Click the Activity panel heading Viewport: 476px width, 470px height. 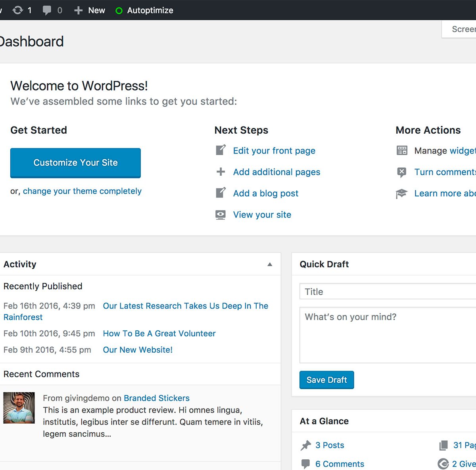20,264
